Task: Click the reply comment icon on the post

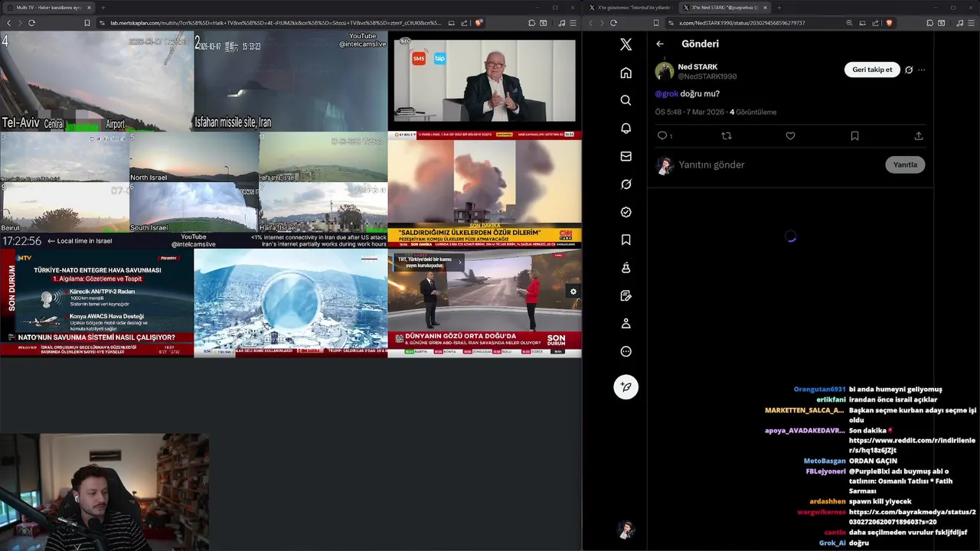Action: [x=662, y=135]
